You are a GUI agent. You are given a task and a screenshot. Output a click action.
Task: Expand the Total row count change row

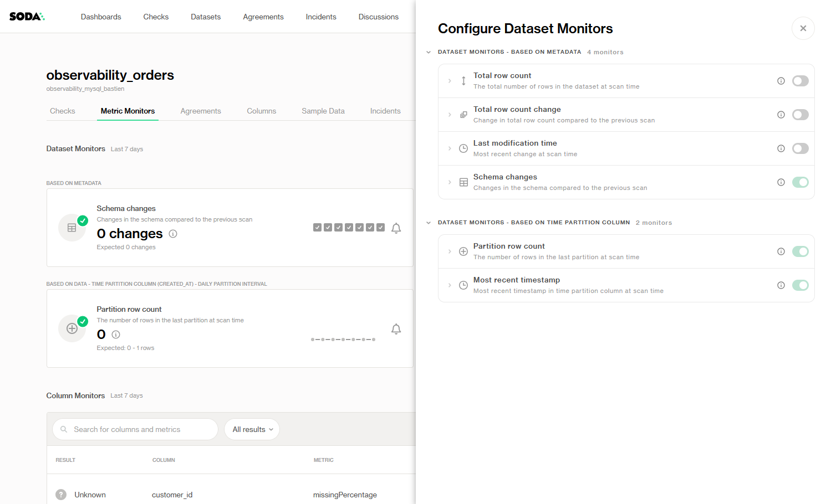click(450, 115)
